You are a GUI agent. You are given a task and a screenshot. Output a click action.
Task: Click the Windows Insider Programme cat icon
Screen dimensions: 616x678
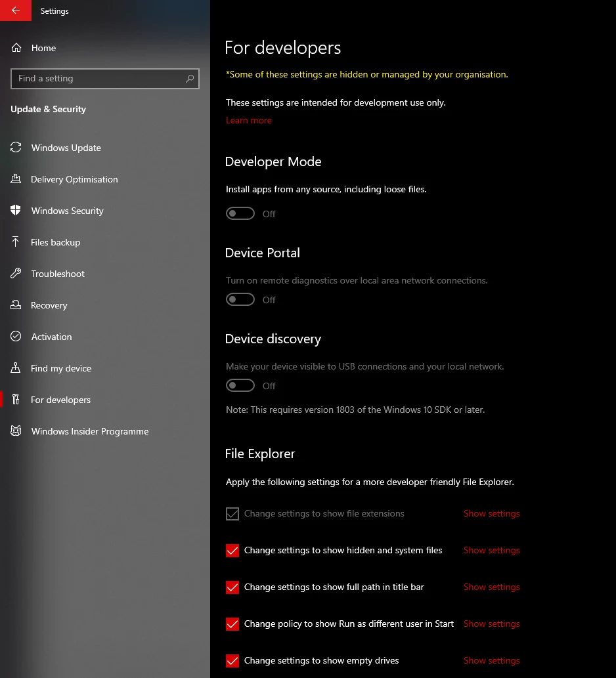point(16,431)
